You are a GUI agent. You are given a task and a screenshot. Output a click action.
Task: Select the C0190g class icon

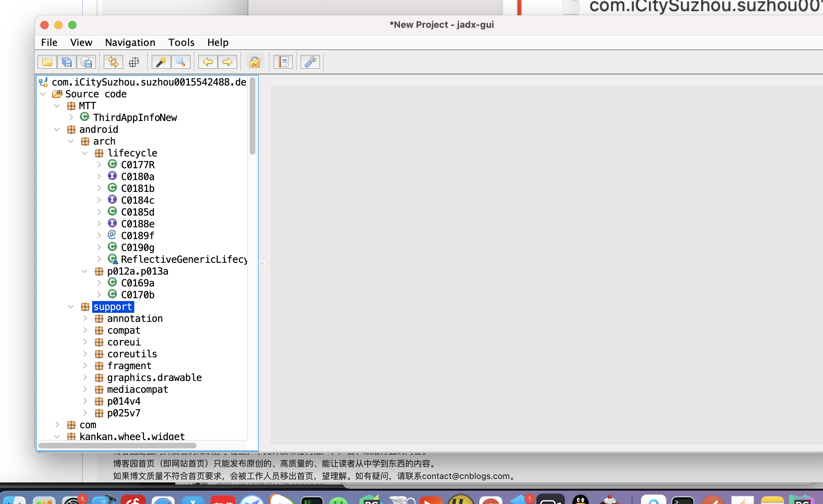click(x=112, y=247)
